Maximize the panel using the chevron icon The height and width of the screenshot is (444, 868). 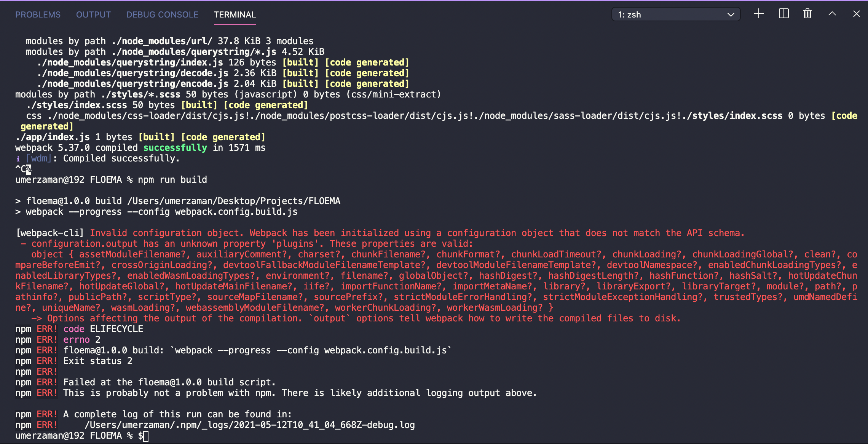832,14
